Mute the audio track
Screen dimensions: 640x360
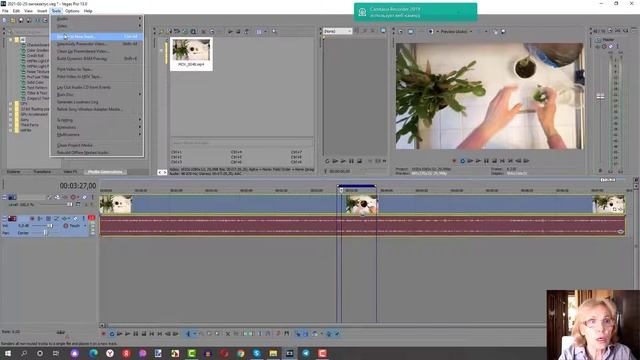pos(76,218)
